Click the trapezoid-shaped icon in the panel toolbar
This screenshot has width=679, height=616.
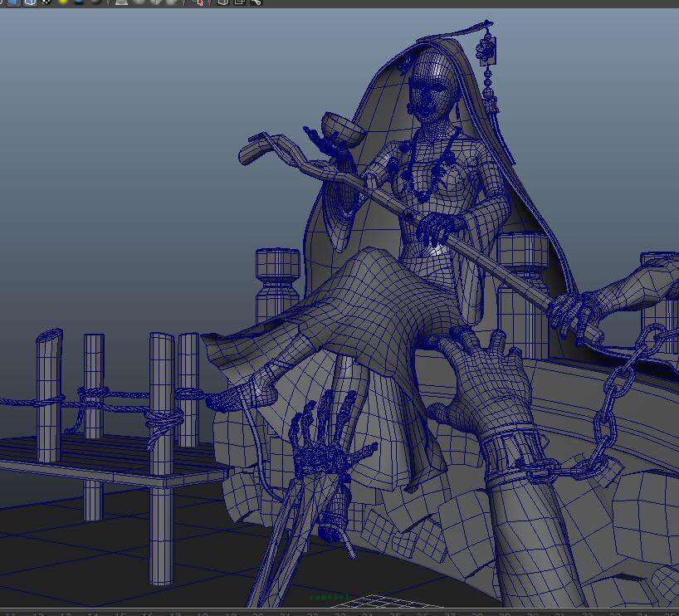[122, 2]
